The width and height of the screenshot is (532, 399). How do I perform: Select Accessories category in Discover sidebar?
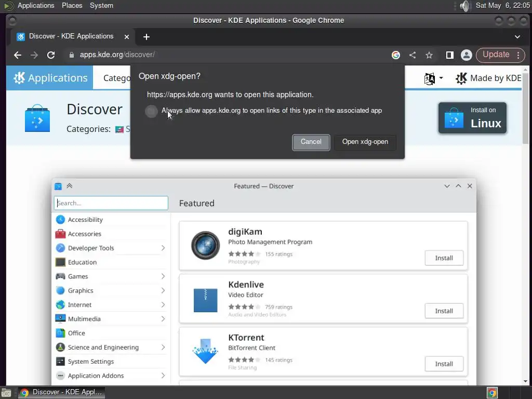coord(111,234)
